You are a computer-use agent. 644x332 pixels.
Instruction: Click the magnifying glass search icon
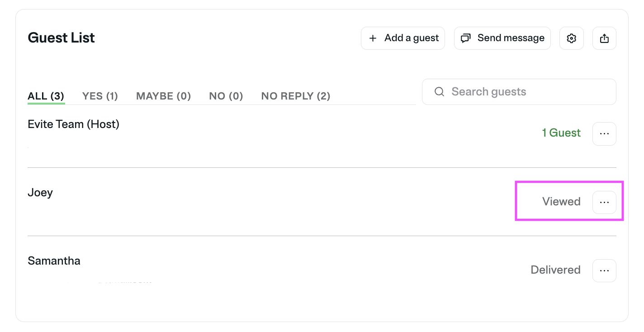[x=439, y=92]
